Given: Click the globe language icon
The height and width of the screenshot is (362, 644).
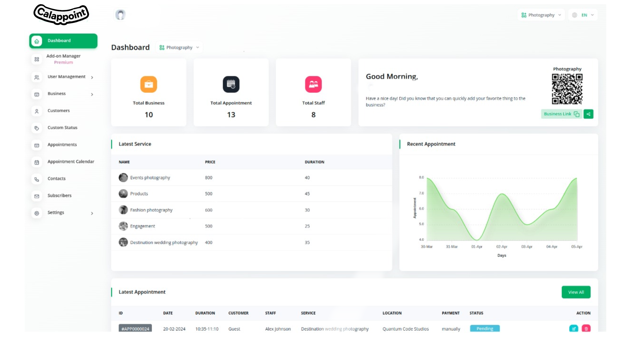Looking at the screenshot, I should 575,15.
